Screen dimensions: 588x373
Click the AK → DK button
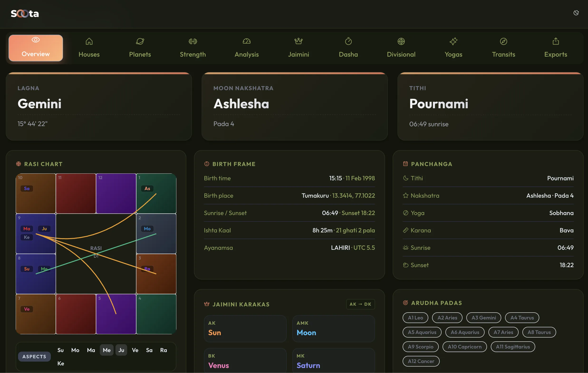click(360, 304)
